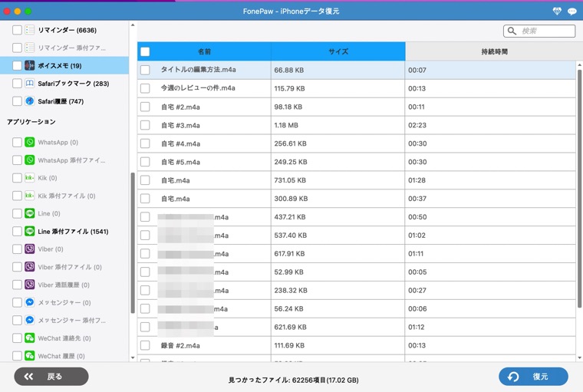Image resolution: width=583 pixels, height=392 pixels.
Task: Click the WeChat contacts icon
Action: pos(30,338)
